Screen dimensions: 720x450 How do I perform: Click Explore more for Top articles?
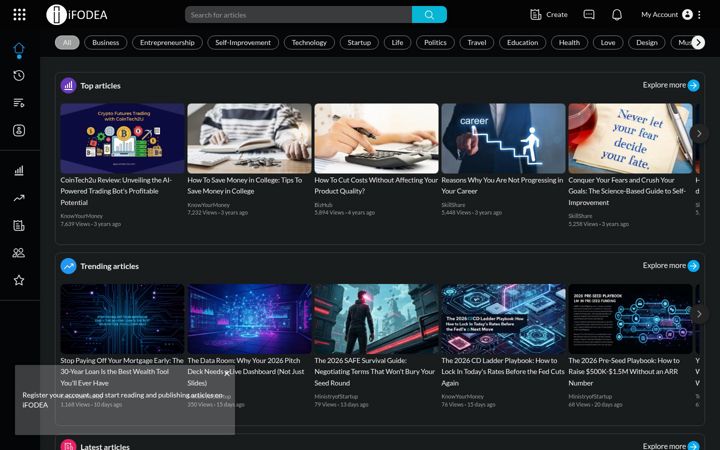671,85
